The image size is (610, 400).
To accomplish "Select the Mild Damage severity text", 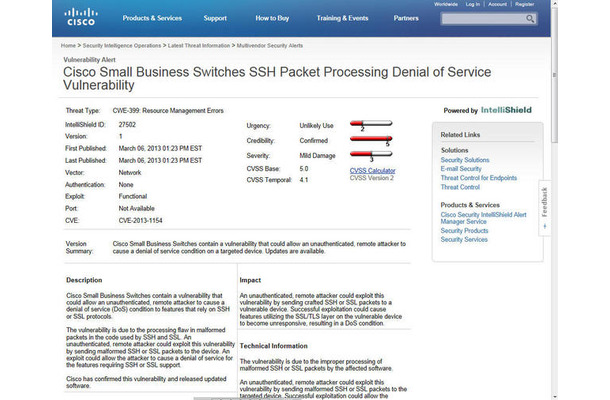I will tap(317, 156).
